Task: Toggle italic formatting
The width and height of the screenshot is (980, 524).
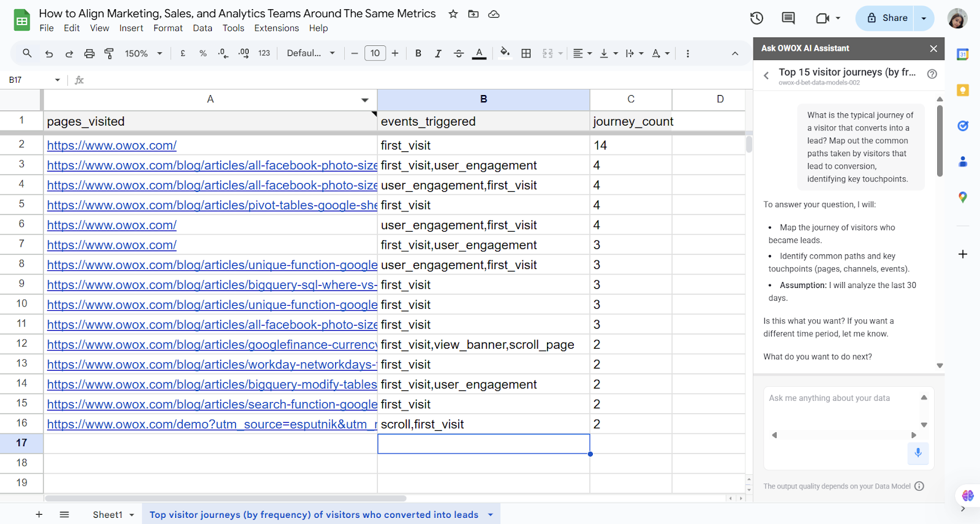Action: (438, 53)
